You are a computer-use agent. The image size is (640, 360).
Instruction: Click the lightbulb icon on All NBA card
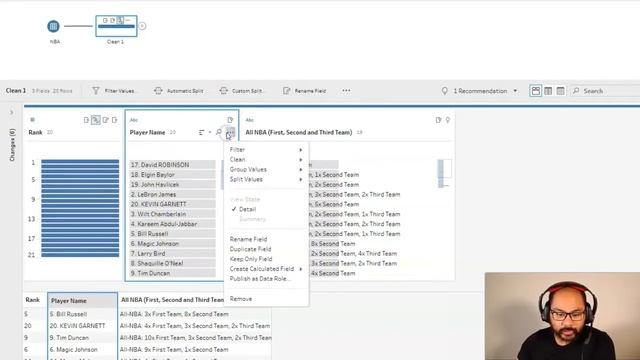point(448,120)
